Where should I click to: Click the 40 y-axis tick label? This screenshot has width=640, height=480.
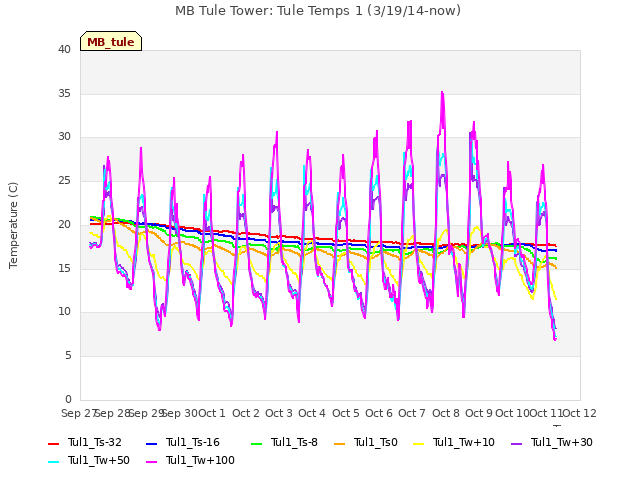(64, 49)
